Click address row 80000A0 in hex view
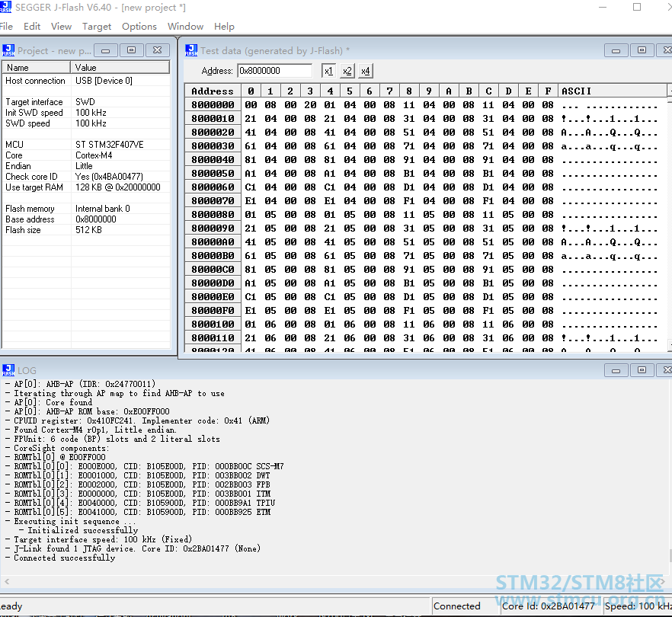 tap(213, 242)
